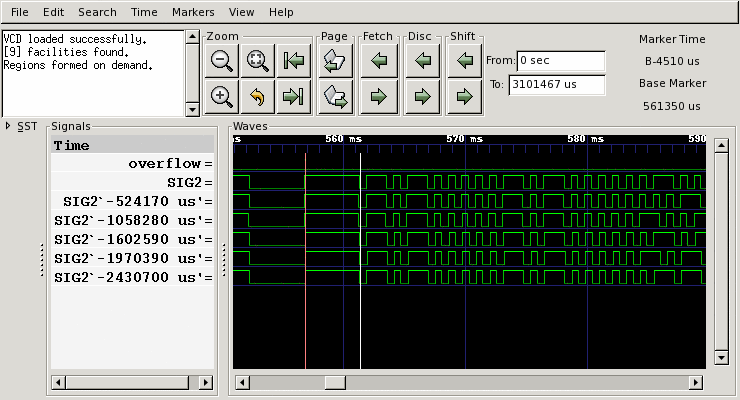Click Signals pane scroll left arrow
Image resolution: width=740 pixels, height=400 pixels.
click(58, 382)
